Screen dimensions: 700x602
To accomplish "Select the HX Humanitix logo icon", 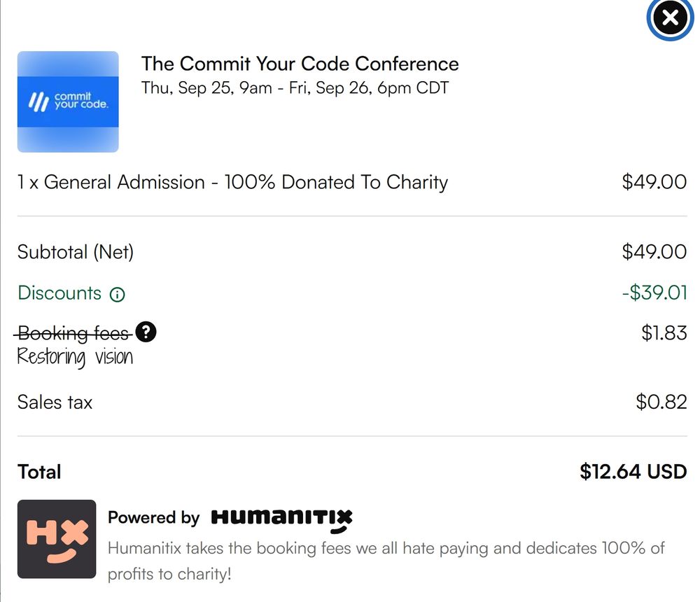I will coord(56,538).
